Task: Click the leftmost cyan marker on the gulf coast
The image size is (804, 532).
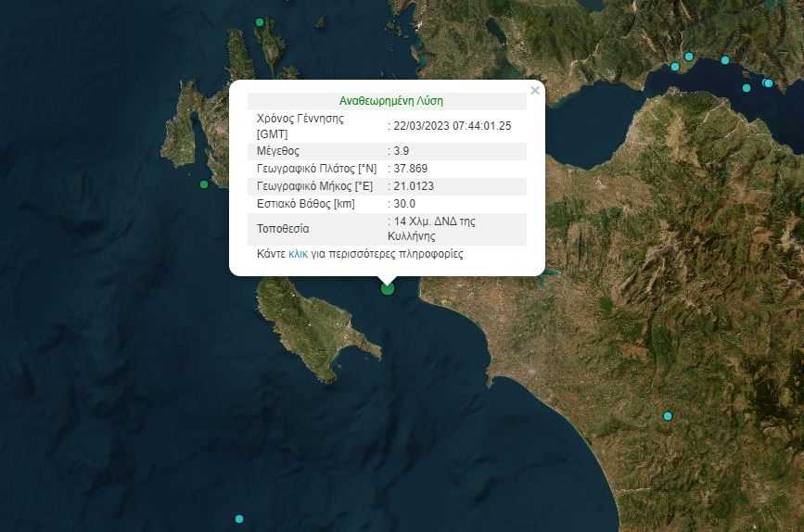Action: pos(675,67)
